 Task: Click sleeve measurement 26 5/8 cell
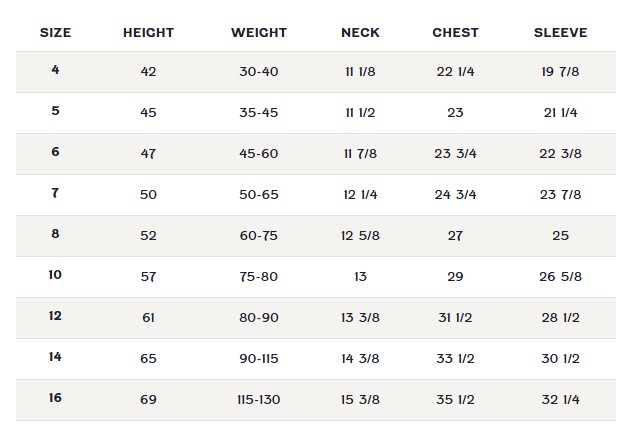[x=560, y=277]
